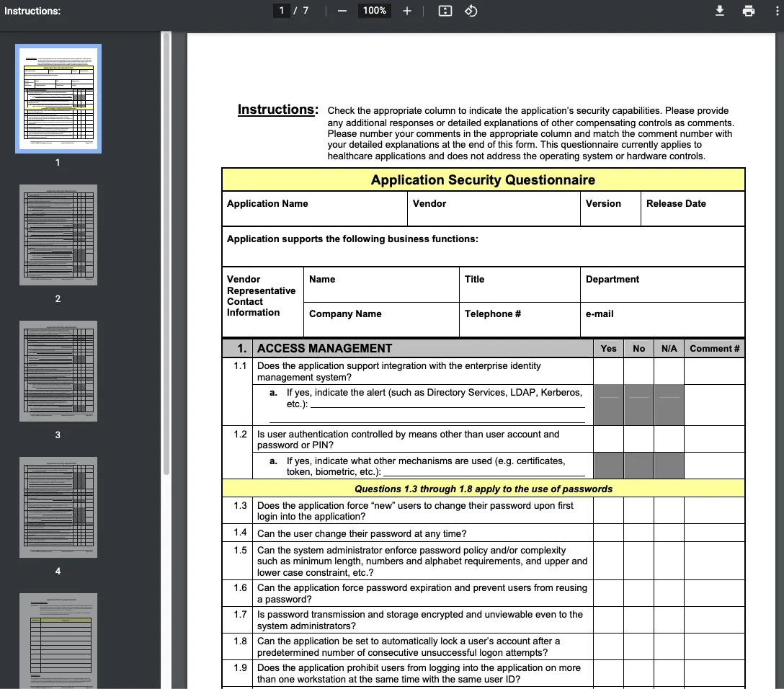Viewport: 784px width, 689px height.
Task: Click the page number input field
Action: (282, 11)
